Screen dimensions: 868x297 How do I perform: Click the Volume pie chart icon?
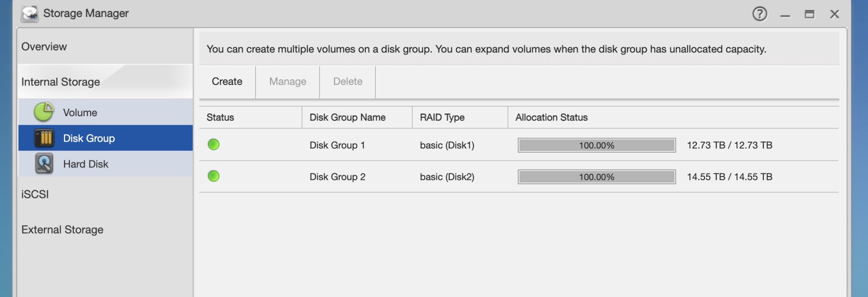click(44, 112)
